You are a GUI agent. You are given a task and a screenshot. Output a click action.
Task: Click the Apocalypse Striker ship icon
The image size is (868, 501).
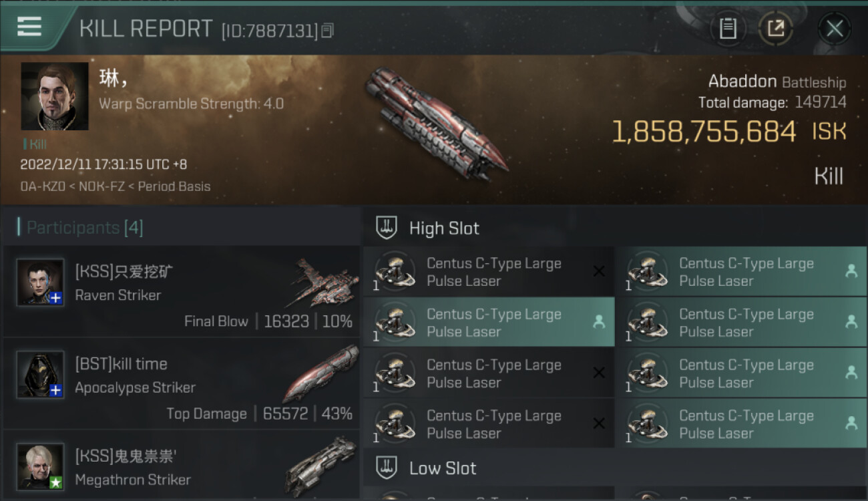[x=320, y=374]
